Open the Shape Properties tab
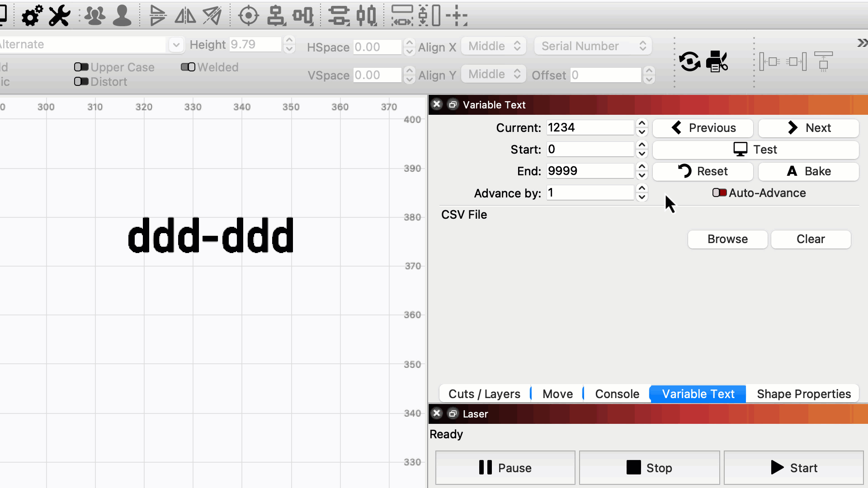The width and height of the screenshot is (868, 488). click(x=803, y=394)
